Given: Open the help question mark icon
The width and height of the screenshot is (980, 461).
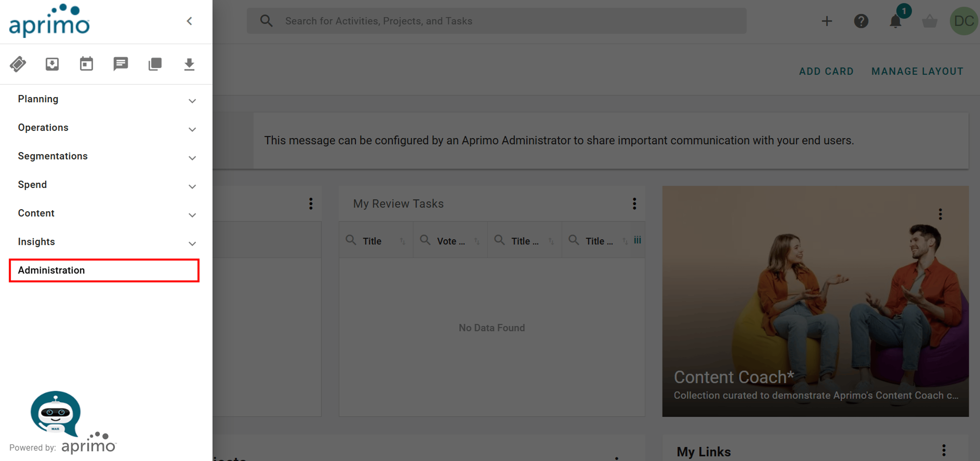Looking at the screenshot, I should pyautogui.click(x=861, y=21).
